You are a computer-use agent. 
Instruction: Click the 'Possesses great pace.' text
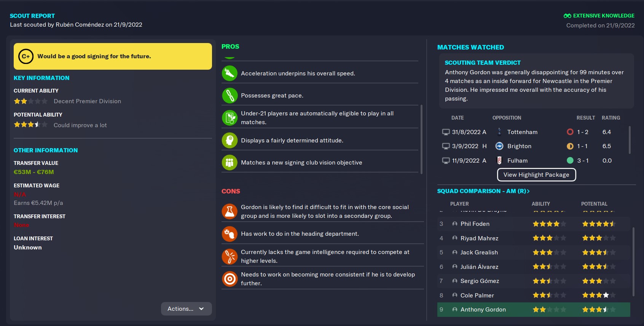(272, 96)
